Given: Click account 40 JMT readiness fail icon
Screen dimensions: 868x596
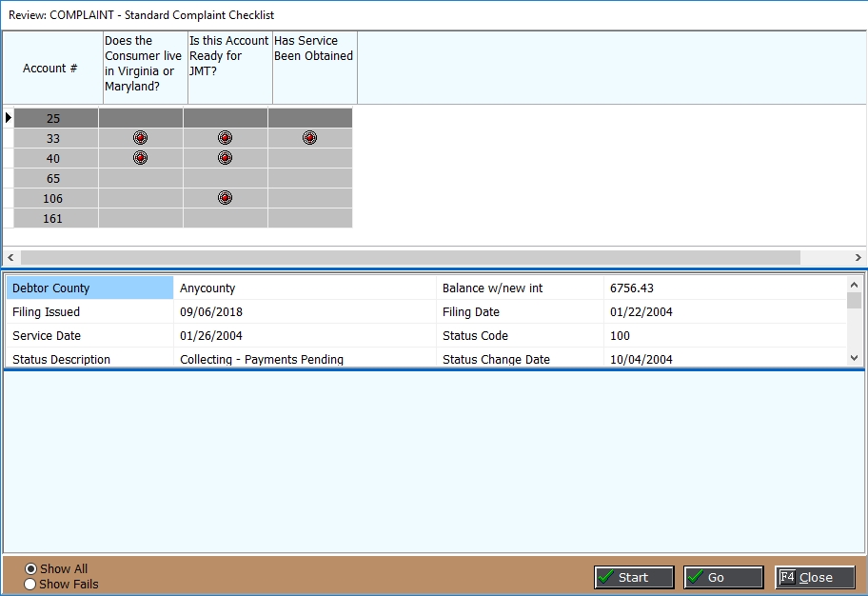Looking at the screenshot, I should tap(225, 158).
